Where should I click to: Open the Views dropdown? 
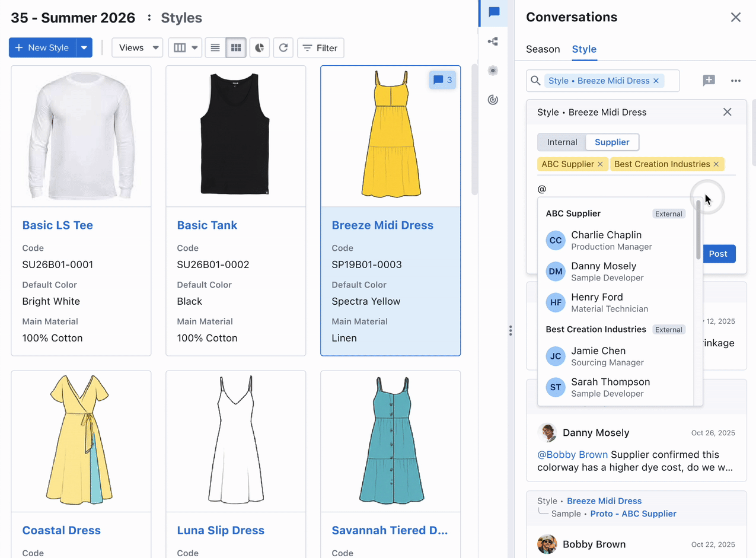(x=138, y=48)
